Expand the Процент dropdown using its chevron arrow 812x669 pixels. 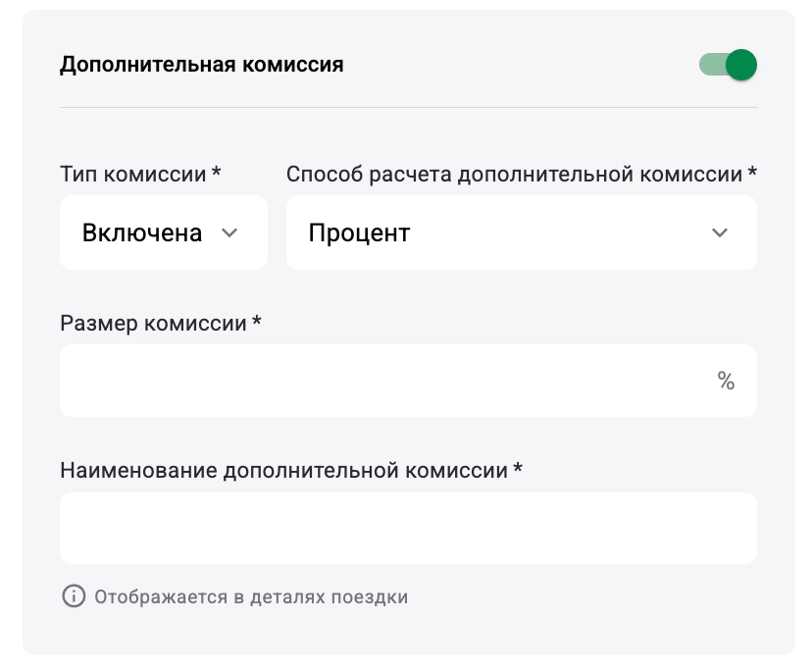(720, 232)
